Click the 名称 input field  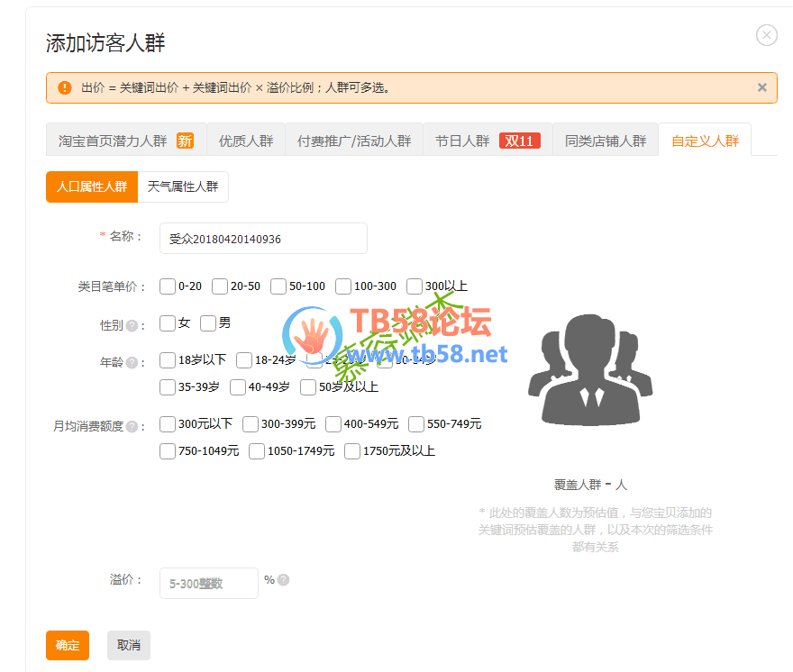coord(263,238)
